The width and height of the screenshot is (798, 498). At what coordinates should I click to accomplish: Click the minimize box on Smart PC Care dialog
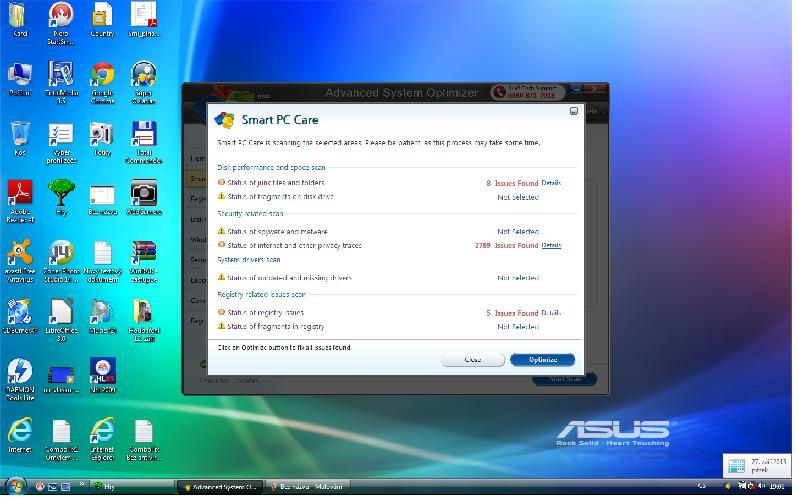(x=574, y=111)
